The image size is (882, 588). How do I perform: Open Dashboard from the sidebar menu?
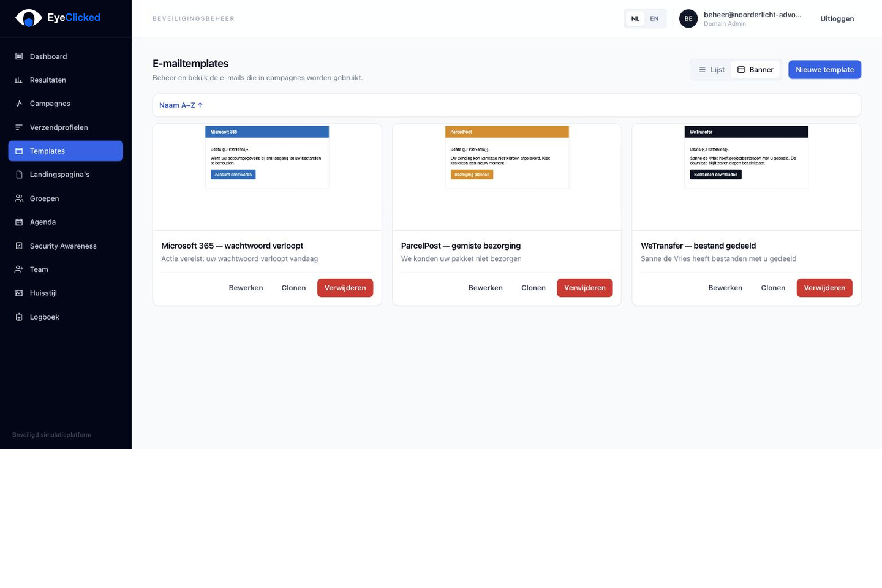pyautogui.click(x=66, y=56)
